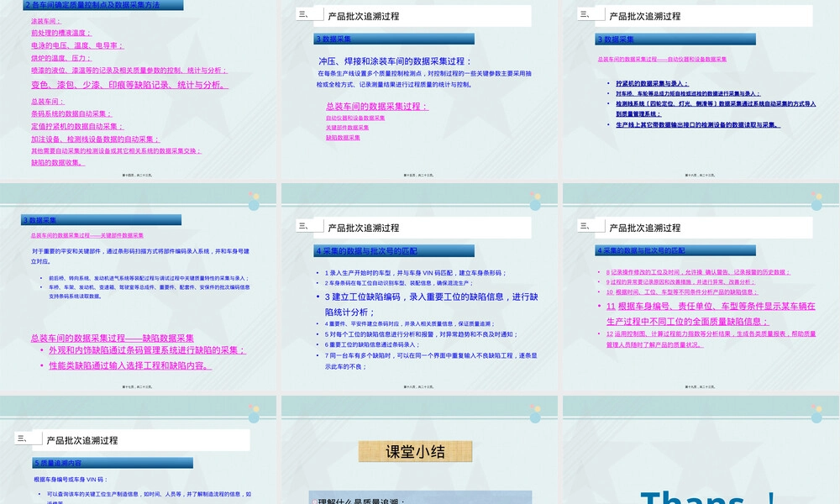Click the 外观和内饰缺陷通过条码管理系统 bullet
This screenshot has width=840, height=504.
pyautogui.click(x=147, y=349)
